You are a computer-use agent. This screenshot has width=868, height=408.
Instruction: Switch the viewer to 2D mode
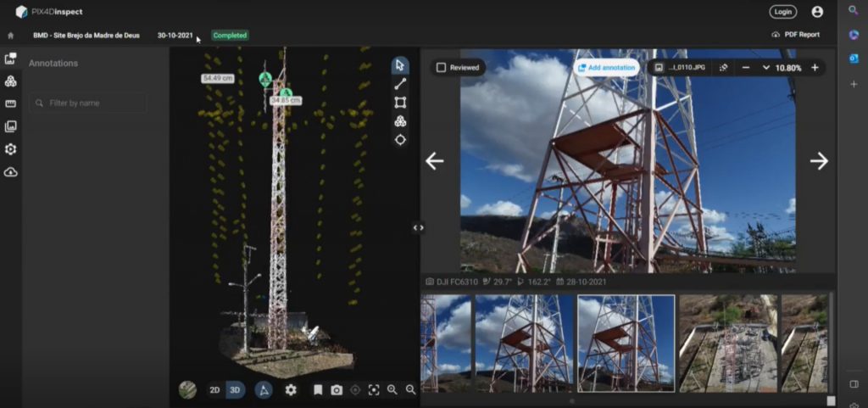(x=215, y=389)
